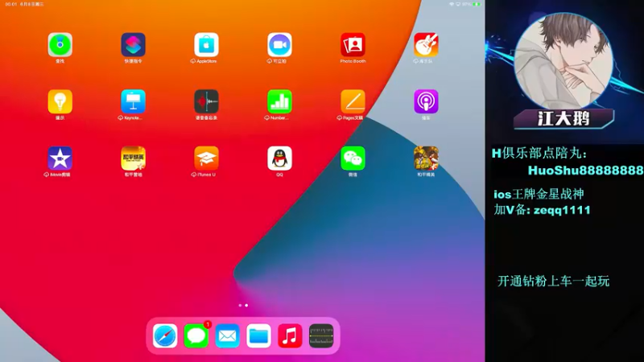
Task: Launch the iMovie app
Action: (60, 158)
